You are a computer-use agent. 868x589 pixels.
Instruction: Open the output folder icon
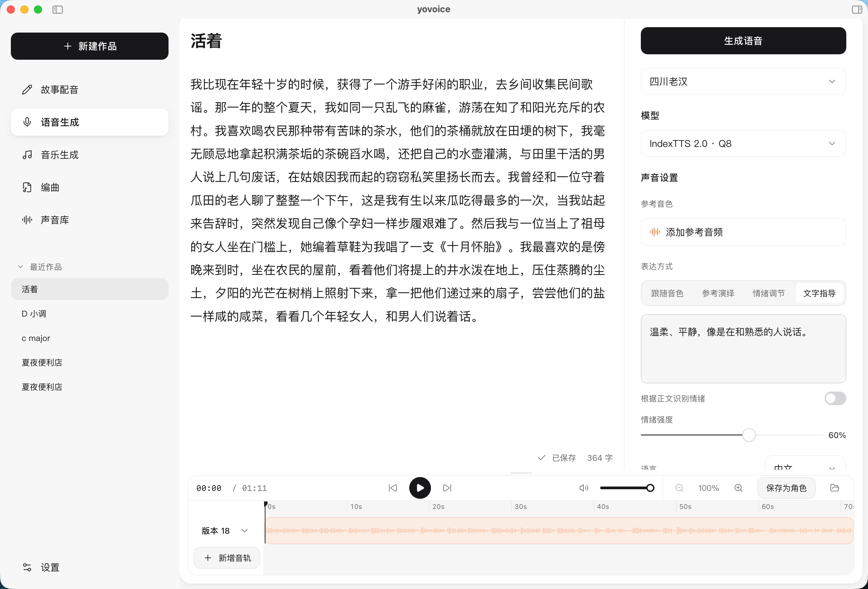tap(834, 488)
